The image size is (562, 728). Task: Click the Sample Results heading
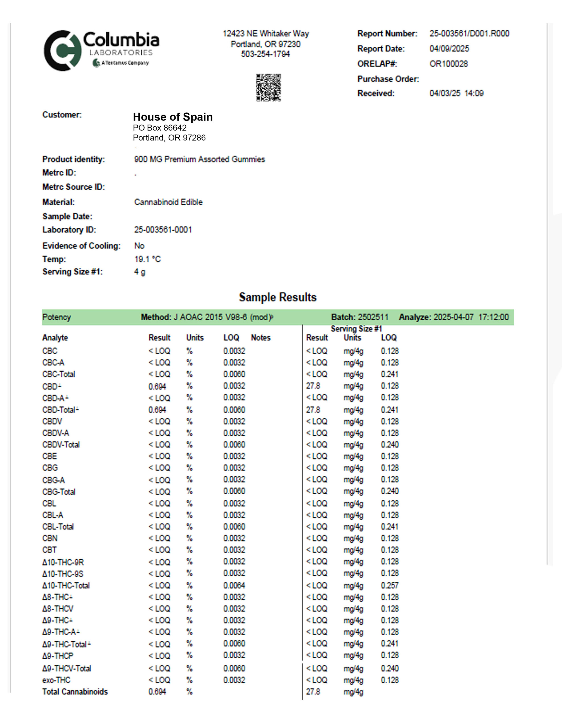(278, 297)
